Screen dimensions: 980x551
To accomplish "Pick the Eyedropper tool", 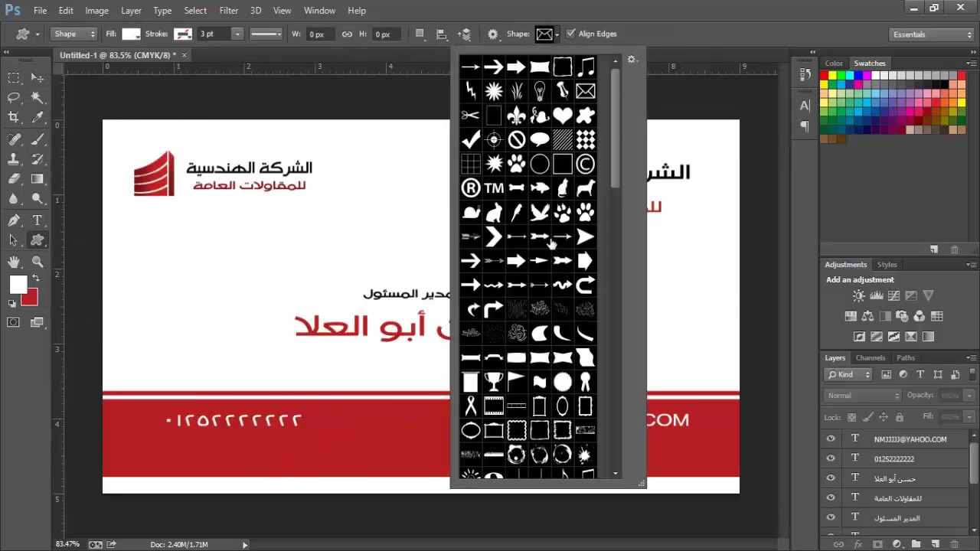I will point(38,117).
